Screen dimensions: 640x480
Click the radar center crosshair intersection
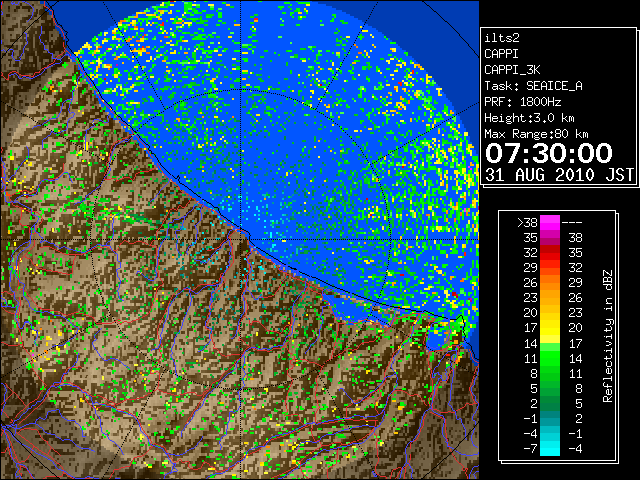pos(241,239)
